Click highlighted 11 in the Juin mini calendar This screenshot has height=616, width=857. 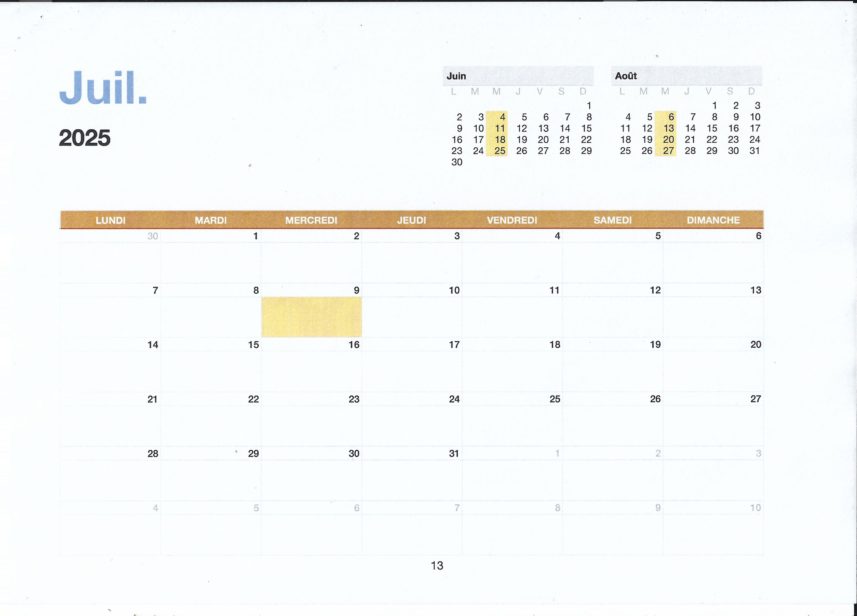pos(500,128)
